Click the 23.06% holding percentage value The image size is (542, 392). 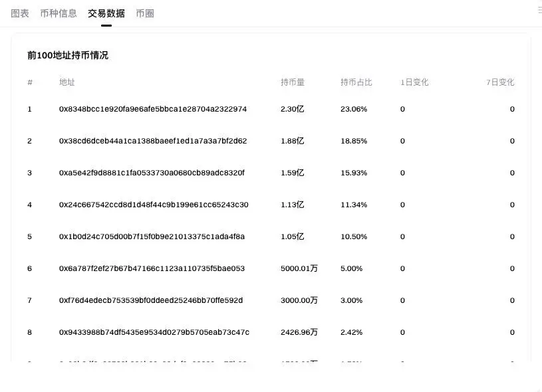pos(353,109)
